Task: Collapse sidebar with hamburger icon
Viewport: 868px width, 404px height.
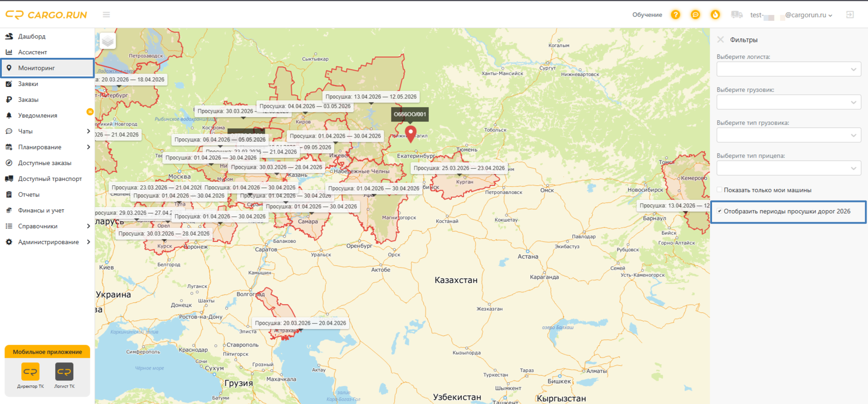Action: tap(106, 15)
